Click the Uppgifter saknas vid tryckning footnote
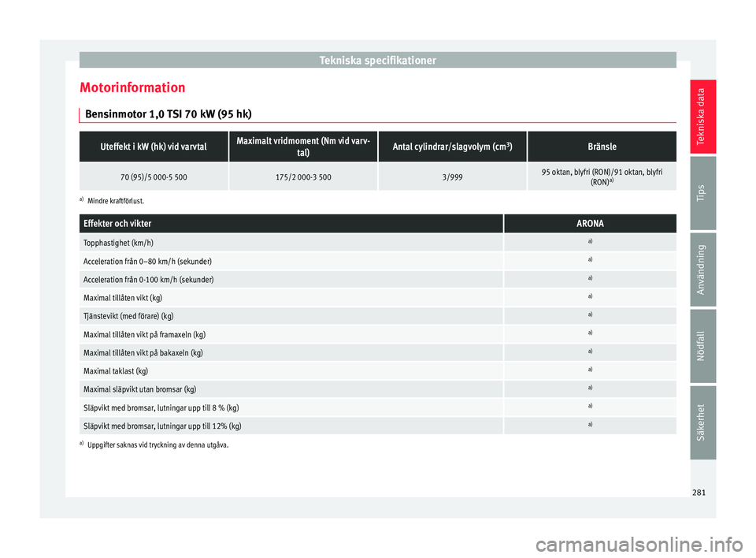Viewport: 756px width, 558px height. (x=154, y=445)
